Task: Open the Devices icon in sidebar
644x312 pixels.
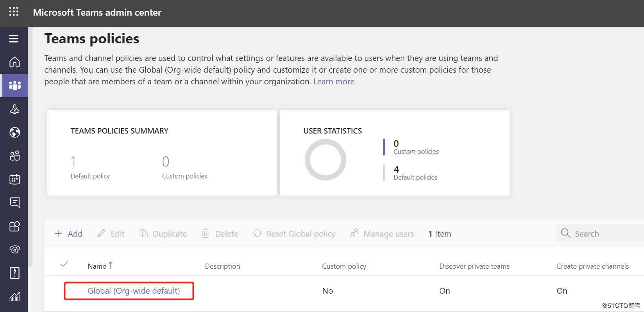Action: coord(14,109)
